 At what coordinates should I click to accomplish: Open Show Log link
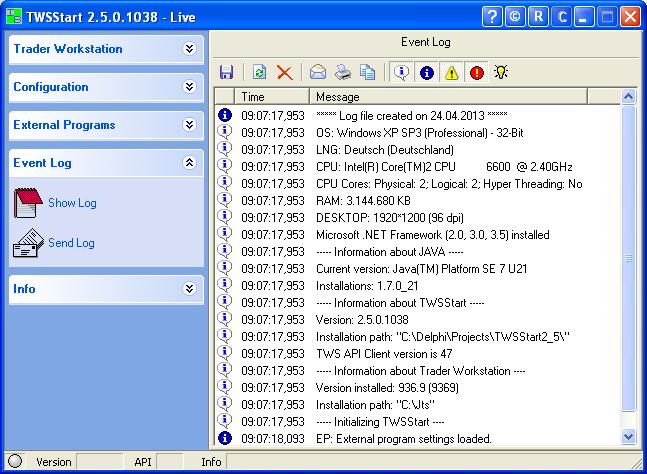click(x=72, y=203)
